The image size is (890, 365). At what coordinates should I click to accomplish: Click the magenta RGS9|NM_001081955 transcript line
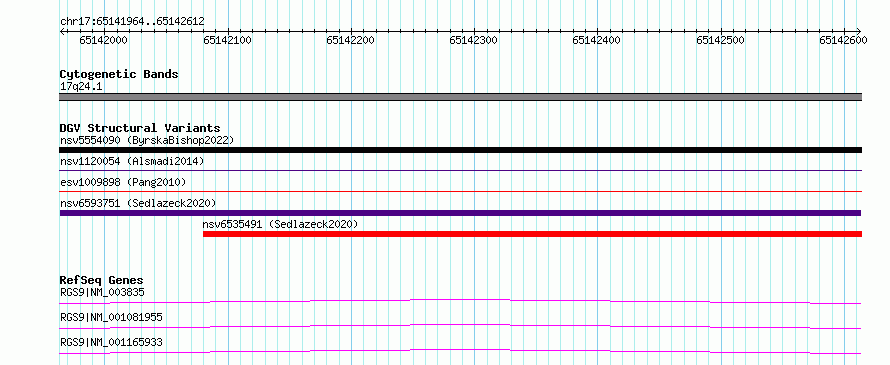click(x=460, y=326)
